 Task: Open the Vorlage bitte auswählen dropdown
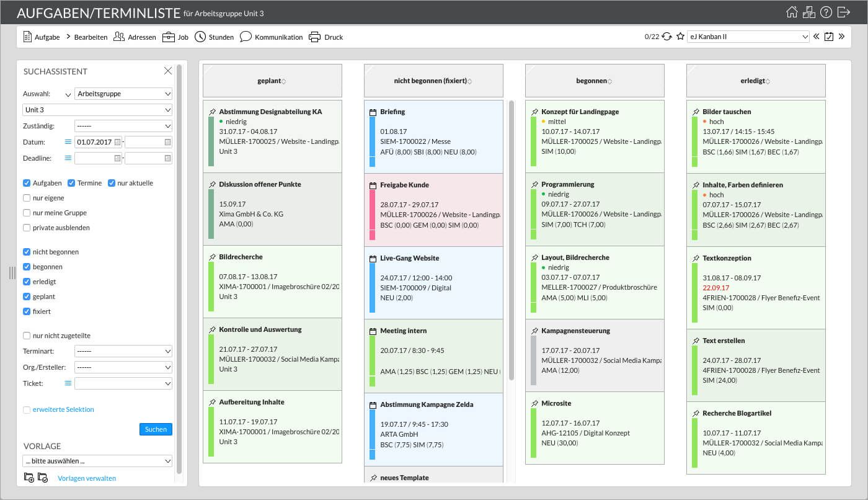pyautogui.click(x=98, y=461)
